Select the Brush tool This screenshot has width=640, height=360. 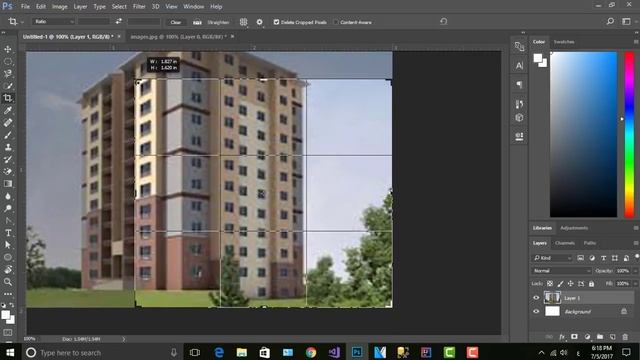8,135
